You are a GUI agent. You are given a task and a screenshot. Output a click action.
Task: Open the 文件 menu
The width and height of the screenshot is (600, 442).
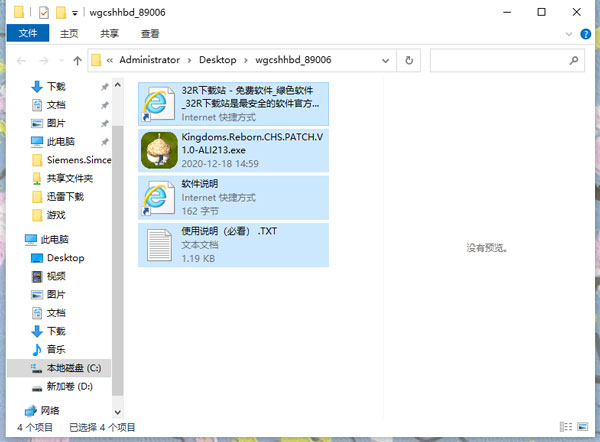click(x=27, y=34)
